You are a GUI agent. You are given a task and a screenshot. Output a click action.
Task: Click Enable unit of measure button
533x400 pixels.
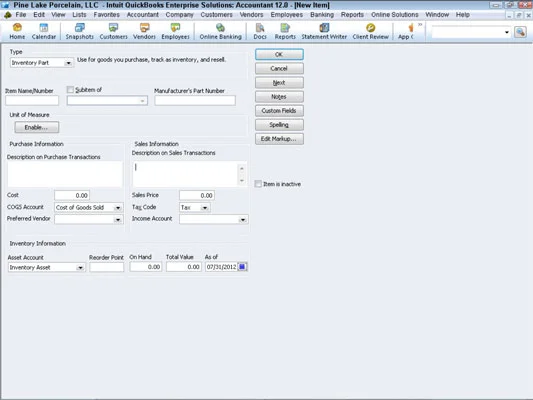pyautogui.click(x=37, y=127)
